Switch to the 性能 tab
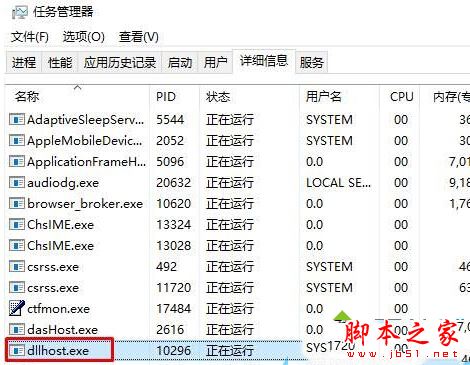This screenshot has width=470, height=365. 60,62
